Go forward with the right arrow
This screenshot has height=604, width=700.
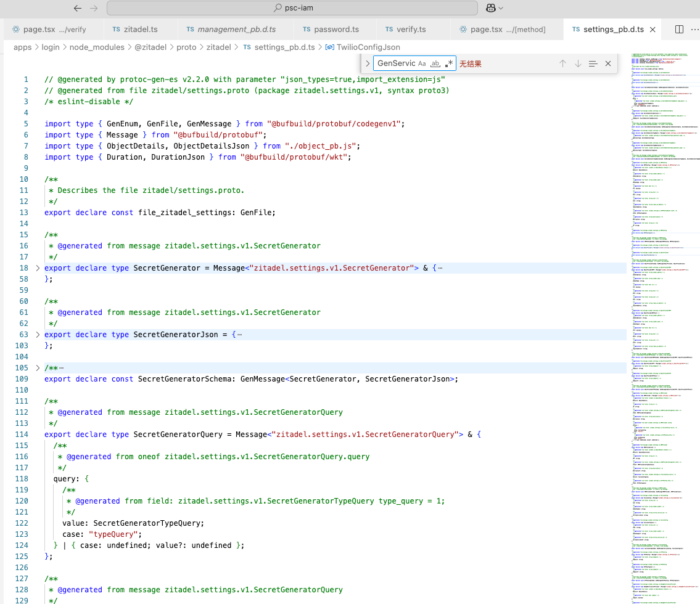coord(94,8)
